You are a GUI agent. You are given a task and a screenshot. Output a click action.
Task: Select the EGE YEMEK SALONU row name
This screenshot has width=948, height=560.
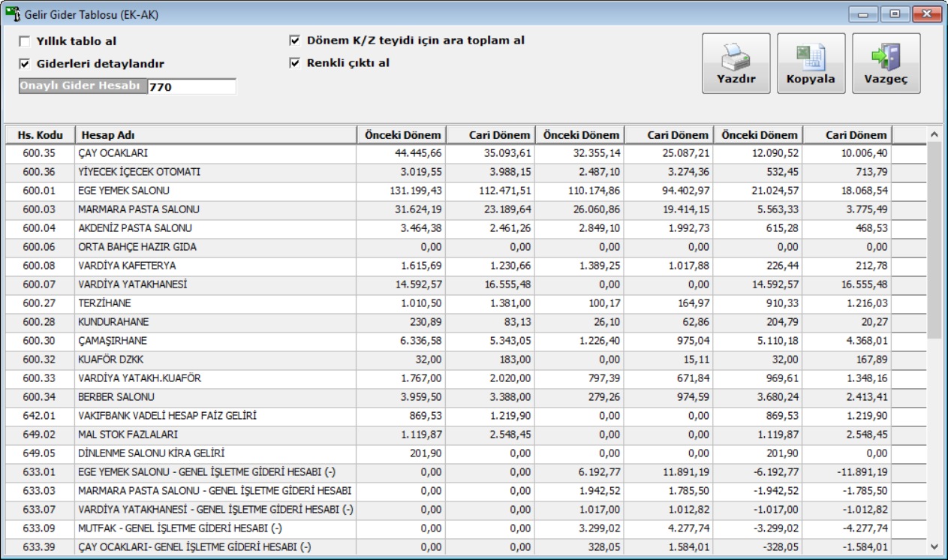point(123,191)
